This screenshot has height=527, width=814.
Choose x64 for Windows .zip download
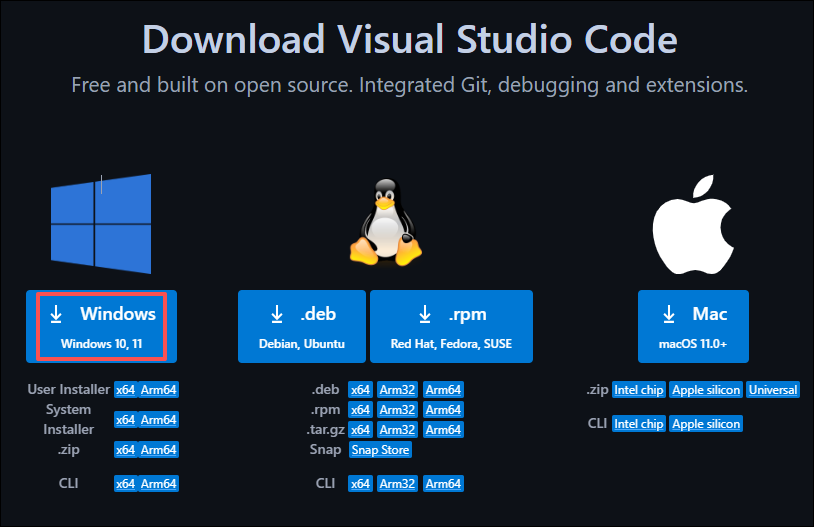(x=125, y=450)
